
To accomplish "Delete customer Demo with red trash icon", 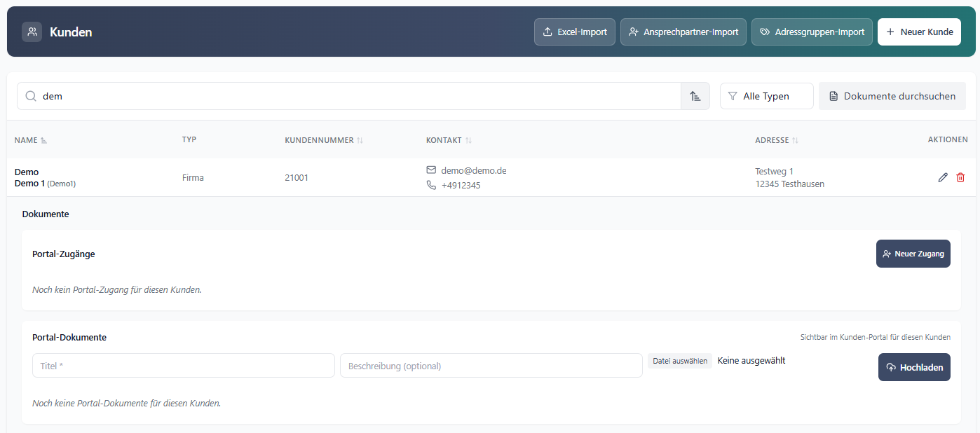I will pos(960,178).
